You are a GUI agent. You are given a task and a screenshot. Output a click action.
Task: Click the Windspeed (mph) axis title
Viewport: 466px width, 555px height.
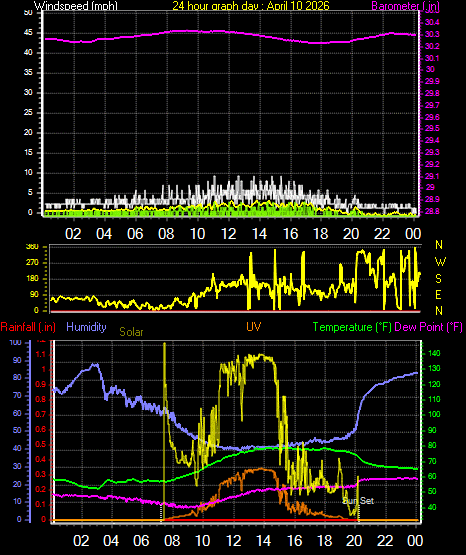[x=76, y=5]
